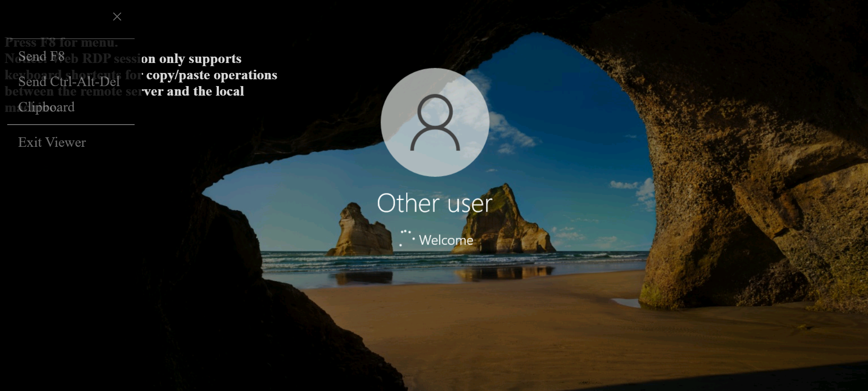Open the Clipboard menu option
868x391 pixels.
point(46,107)
